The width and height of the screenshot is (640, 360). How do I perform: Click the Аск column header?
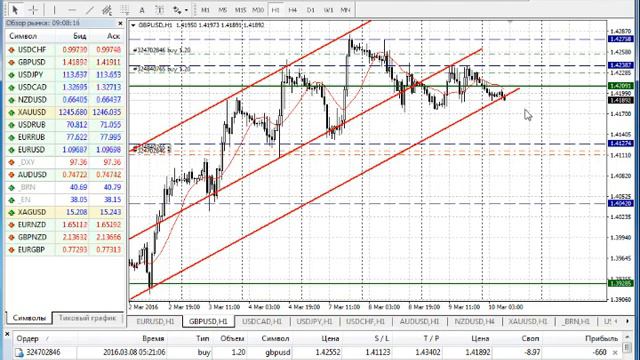(x=113, y=36)
